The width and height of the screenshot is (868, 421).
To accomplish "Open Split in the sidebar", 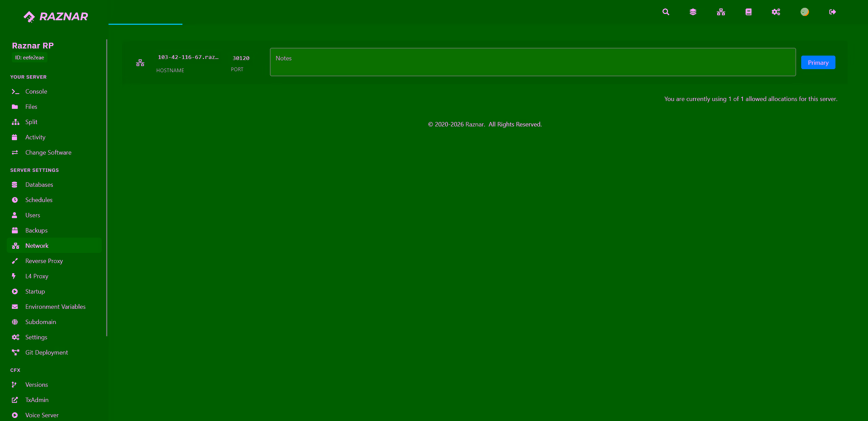I will coord(54,122).
